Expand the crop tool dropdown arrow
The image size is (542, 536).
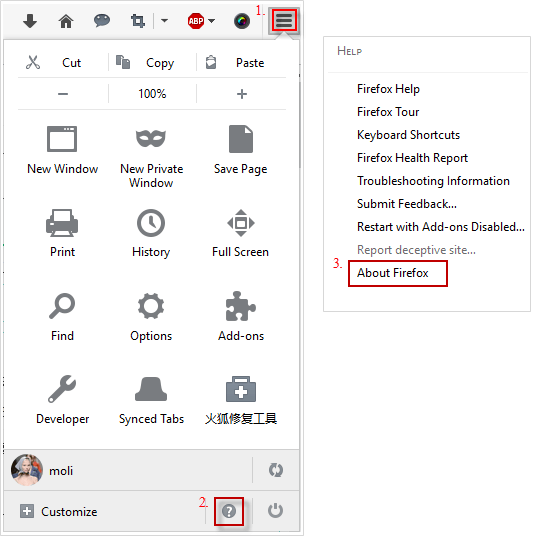click(x=165, y=21)
